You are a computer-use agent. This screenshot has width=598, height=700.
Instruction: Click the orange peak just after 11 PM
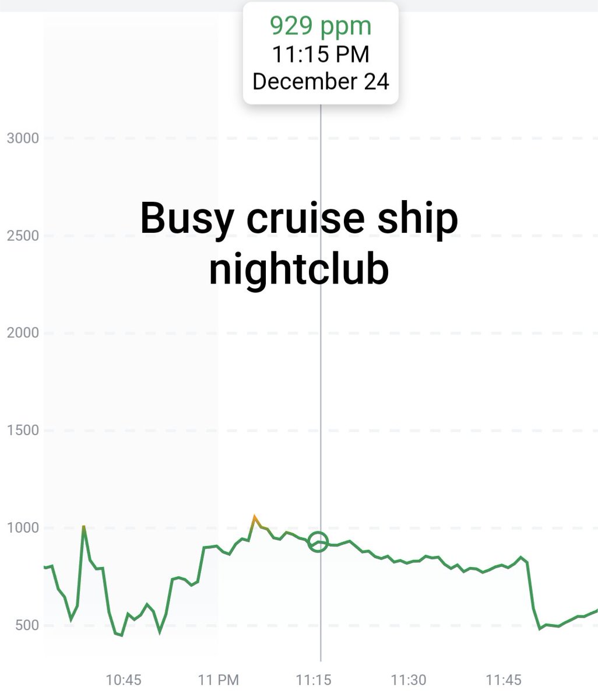pos(254,517)
